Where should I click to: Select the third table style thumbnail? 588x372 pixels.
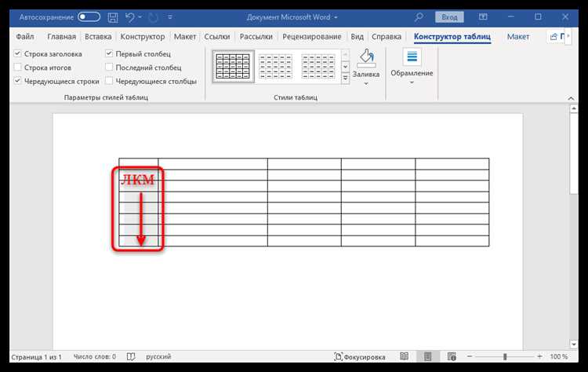pyautogui.click(x=318, y=67)
